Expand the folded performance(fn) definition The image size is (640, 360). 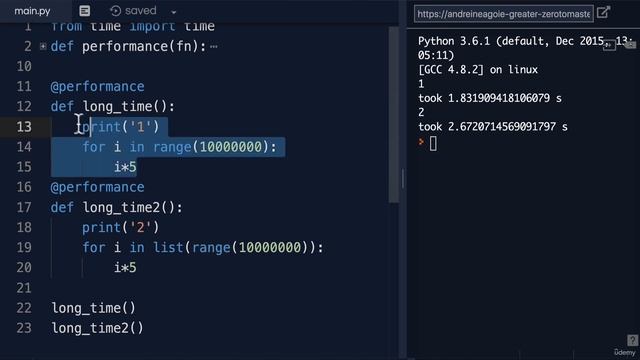[43, 47]
